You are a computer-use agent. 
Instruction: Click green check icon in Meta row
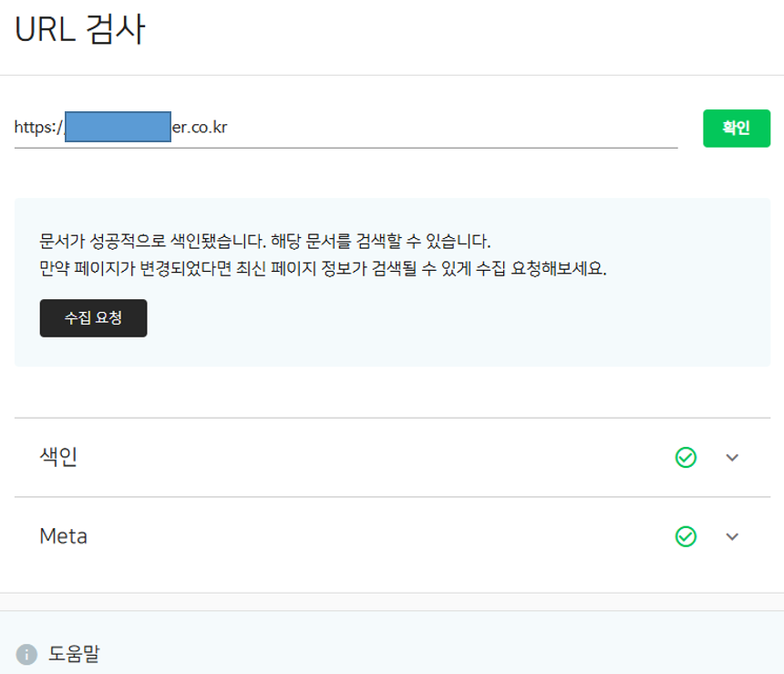[686, 536]
